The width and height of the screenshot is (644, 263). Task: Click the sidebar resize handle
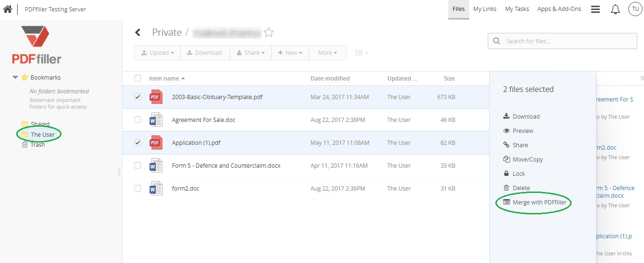pos(119,172)
